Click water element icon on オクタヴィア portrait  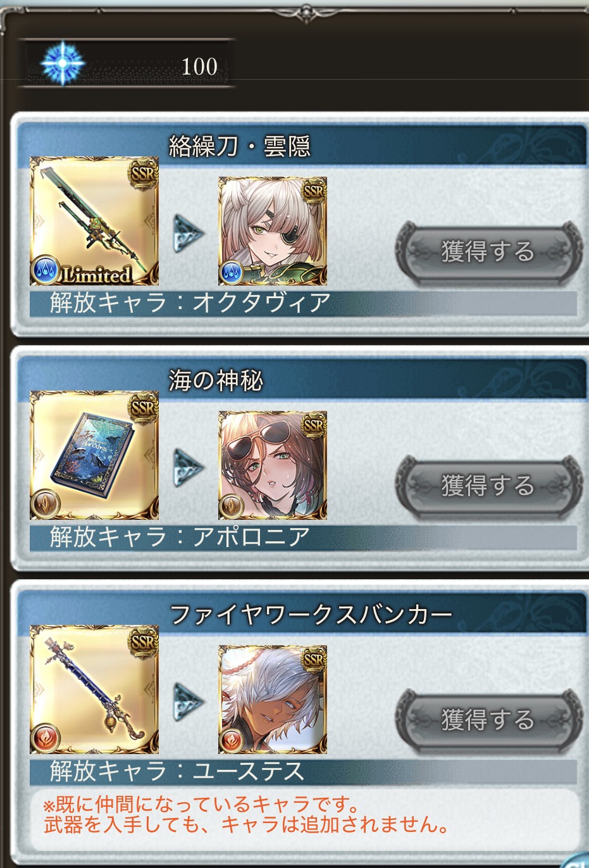(230, 274)
